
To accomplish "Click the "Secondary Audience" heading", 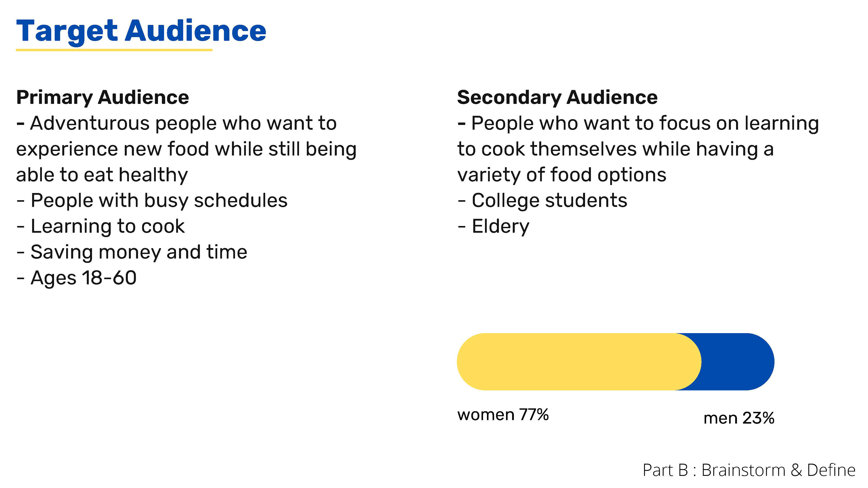I will [557, 97].
